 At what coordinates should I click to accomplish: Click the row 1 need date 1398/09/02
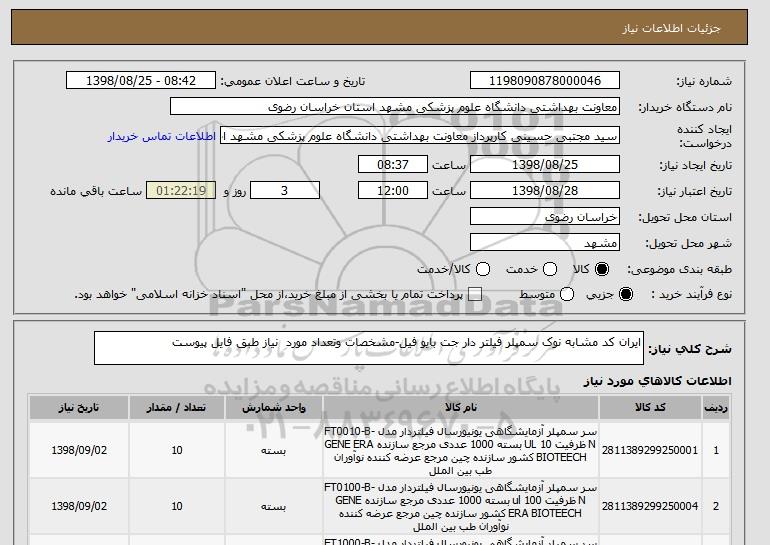click(x=79, y=450)
